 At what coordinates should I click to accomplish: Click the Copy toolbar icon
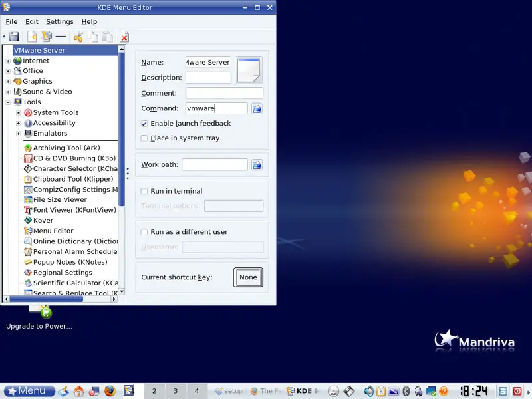[93, 37]
